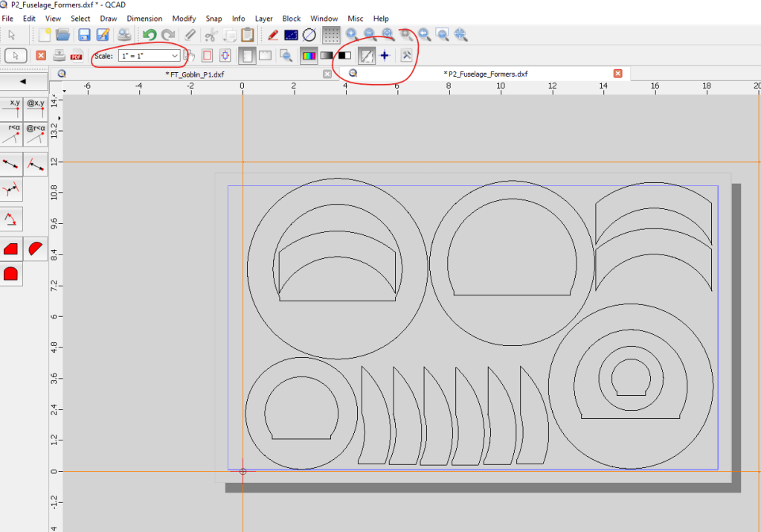Image resolution: width=761 pixels, height=532 pixels.
Task: Select the point-to-point distance tool
Action: tap(12, 164)
